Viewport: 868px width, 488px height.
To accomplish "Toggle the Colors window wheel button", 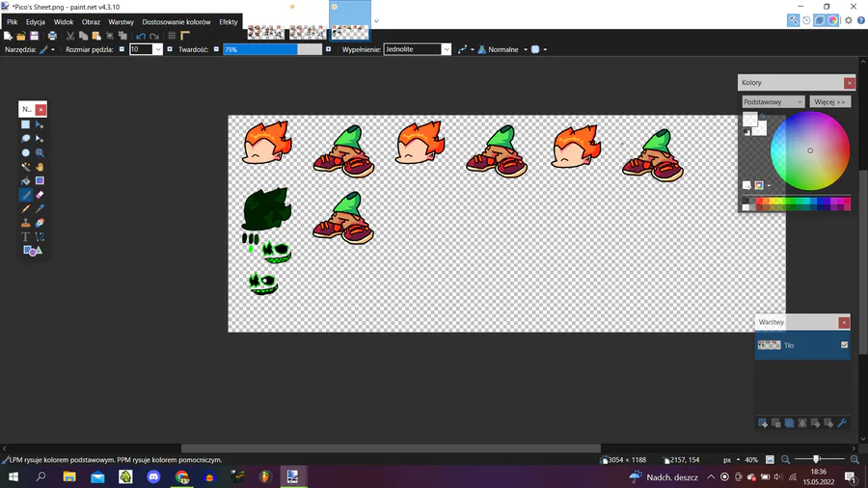I will click(832, 20).
